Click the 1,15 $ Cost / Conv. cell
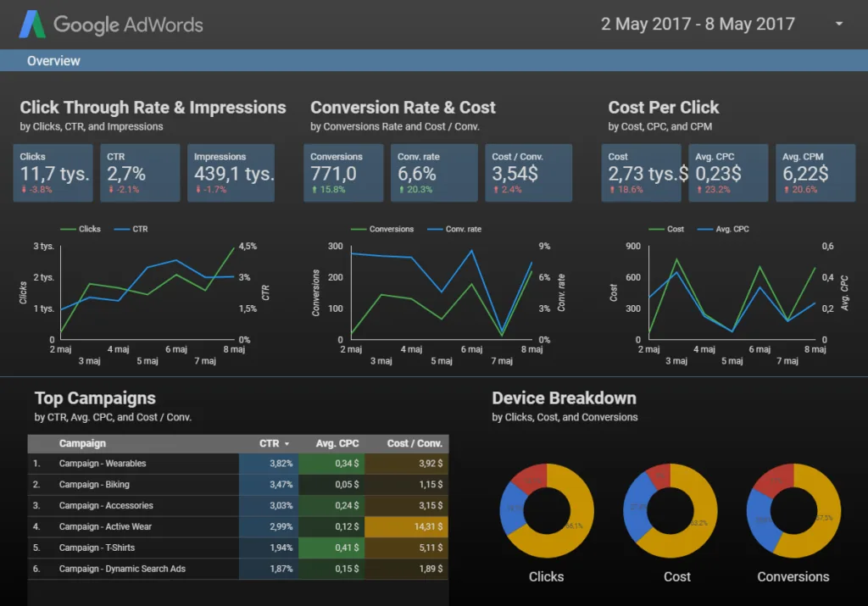The image size is (868, 606). tap(407, 485)
